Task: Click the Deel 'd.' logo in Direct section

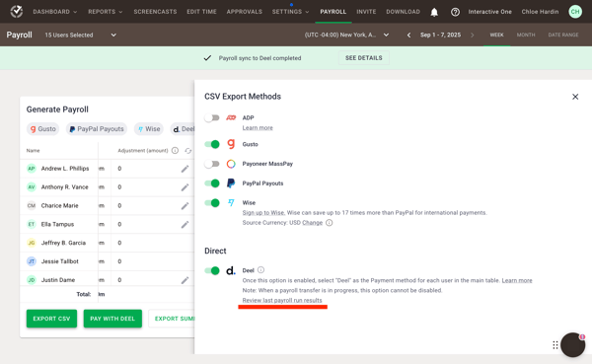Action: point(230,270)
